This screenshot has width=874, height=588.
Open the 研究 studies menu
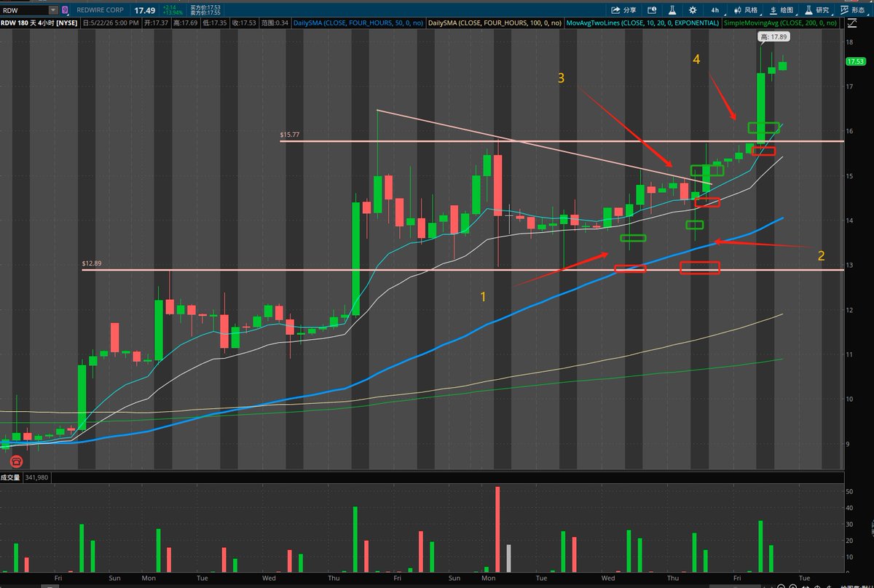click(817, 10)
